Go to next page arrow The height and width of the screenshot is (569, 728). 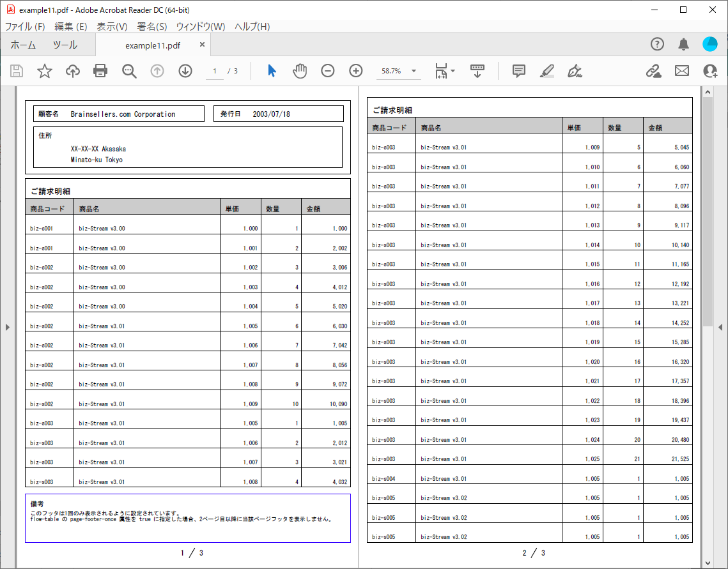185,71
